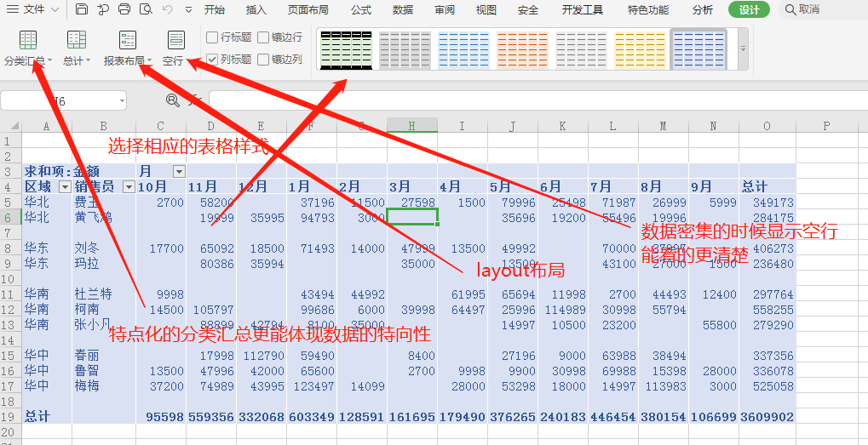Switch to the 特色功能 tab
Screen dimensions: 868x445
[x=648, y=10]
